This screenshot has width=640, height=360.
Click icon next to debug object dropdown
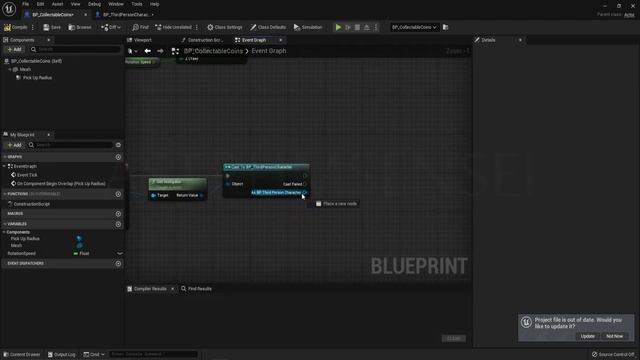pos(446,27)
